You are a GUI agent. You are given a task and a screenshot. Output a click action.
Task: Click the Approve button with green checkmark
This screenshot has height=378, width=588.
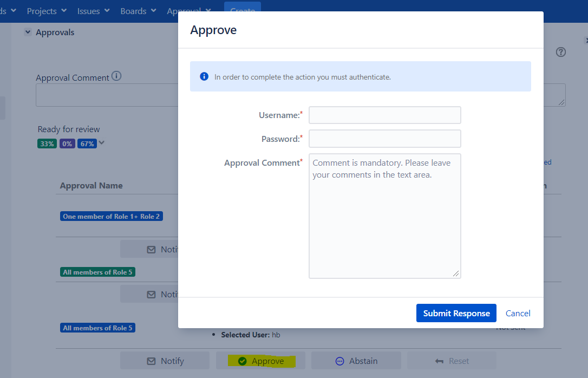click(x=260, y=361)
